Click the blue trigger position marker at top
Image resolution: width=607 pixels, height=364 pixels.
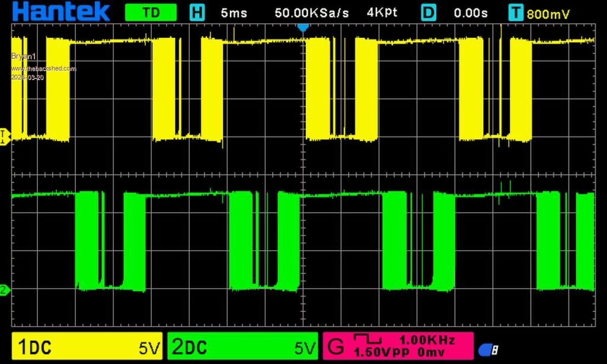click(303, 27)
